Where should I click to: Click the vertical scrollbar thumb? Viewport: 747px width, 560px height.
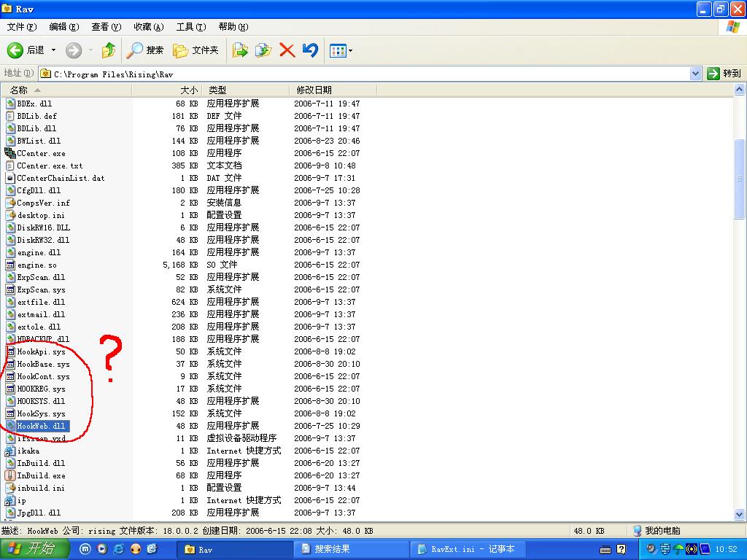pyautogui.click(x=740, y=179)
